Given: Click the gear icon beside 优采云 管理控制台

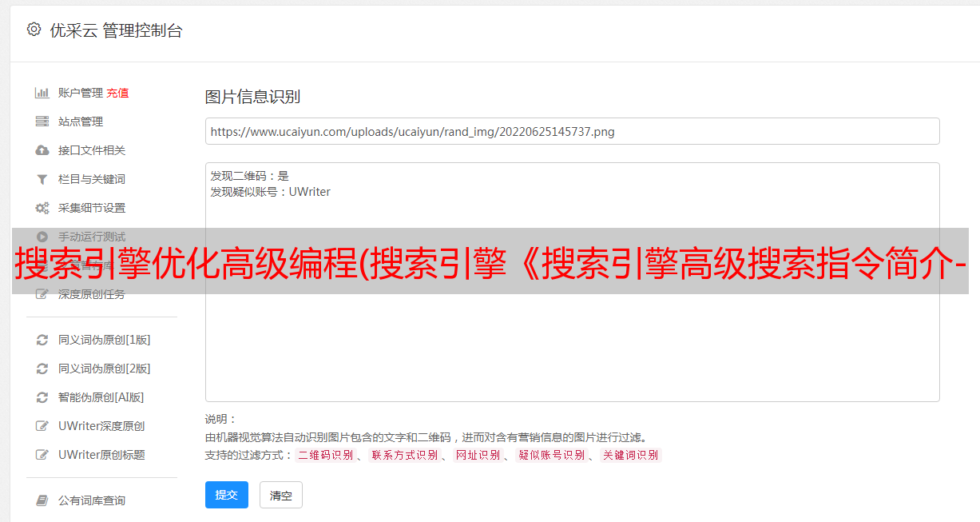Looking at the screenshot, I should pyautogui.click(x=34, y=30).
